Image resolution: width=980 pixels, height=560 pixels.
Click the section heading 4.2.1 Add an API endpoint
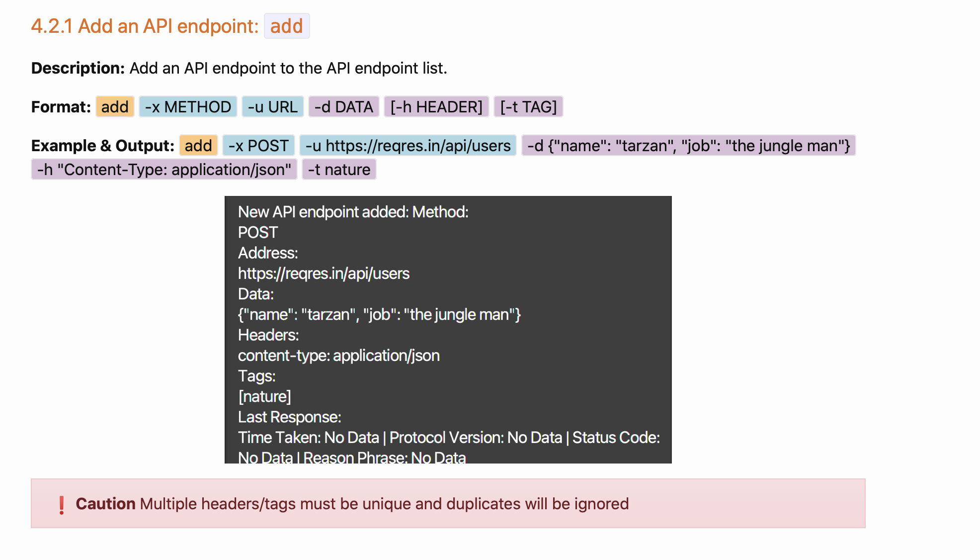[x=144, y=26]
